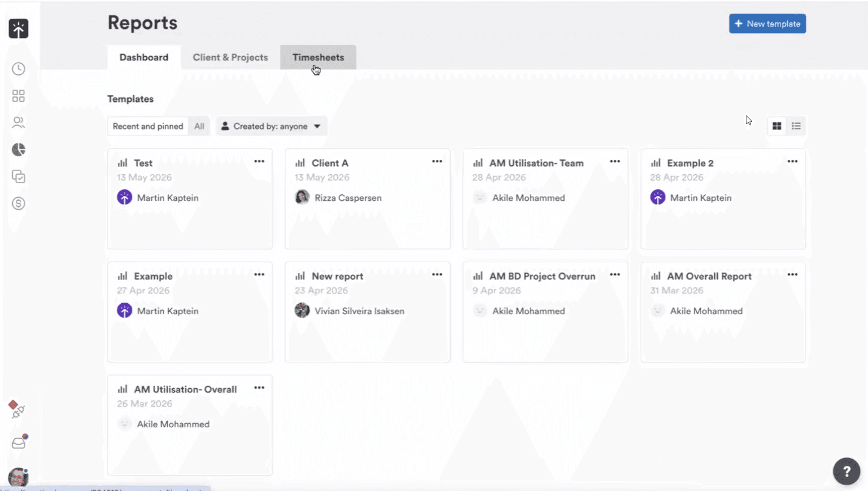
Task: Open the pie chart reports sidebar icon
Action: point(19,149)
